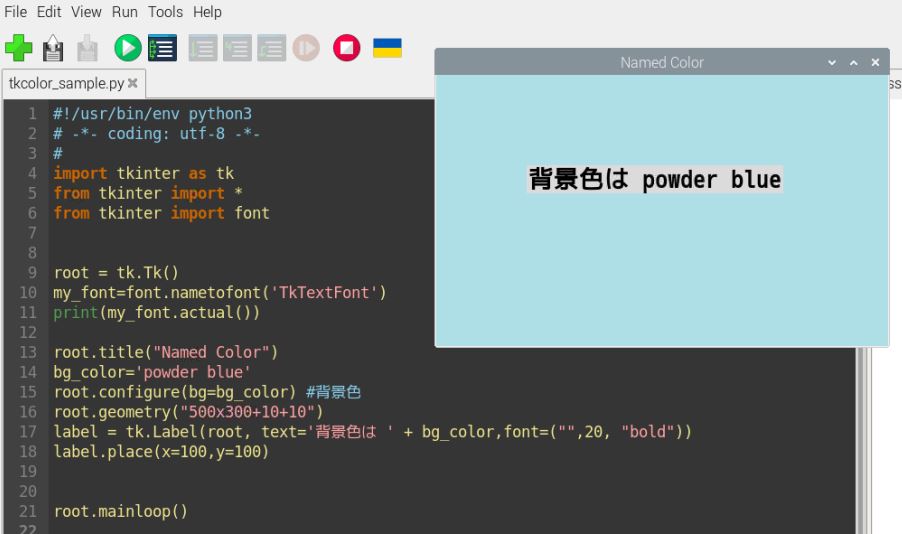Open the Run menu
This screenshot has height=534, width=902.
[124, 12]
